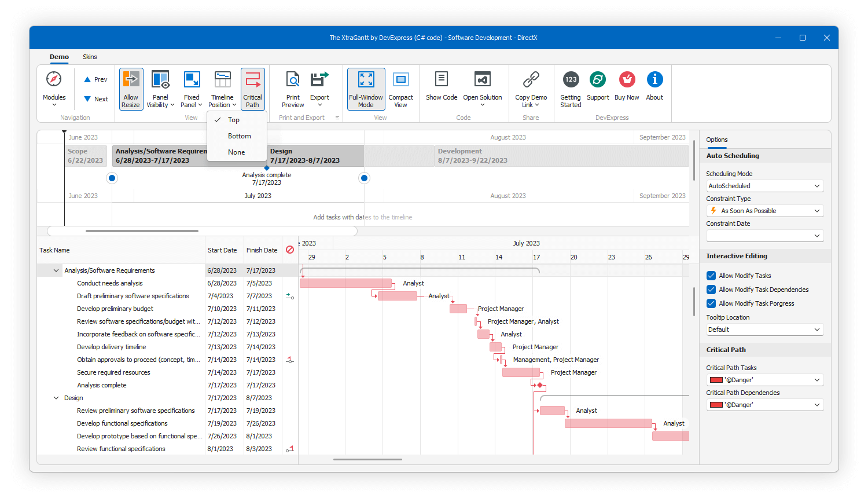This screenshot has width=868, height=498.
Task: Collapse the Design task group
Action: (56, 398)
